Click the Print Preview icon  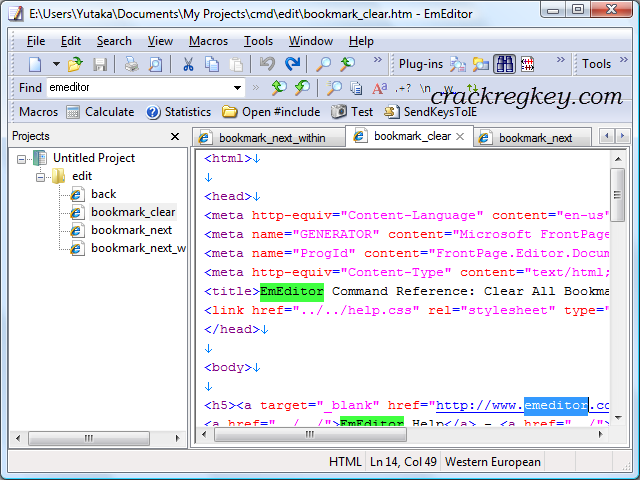click(x=156, y=64)
